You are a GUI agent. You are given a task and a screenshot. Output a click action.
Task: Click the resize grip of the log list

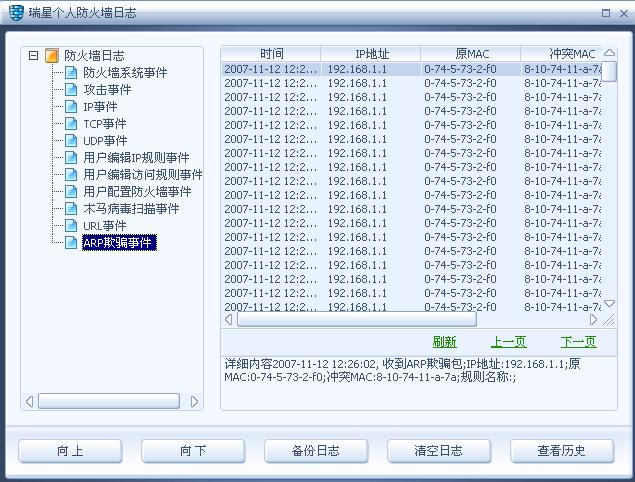[x=609, y=320]
